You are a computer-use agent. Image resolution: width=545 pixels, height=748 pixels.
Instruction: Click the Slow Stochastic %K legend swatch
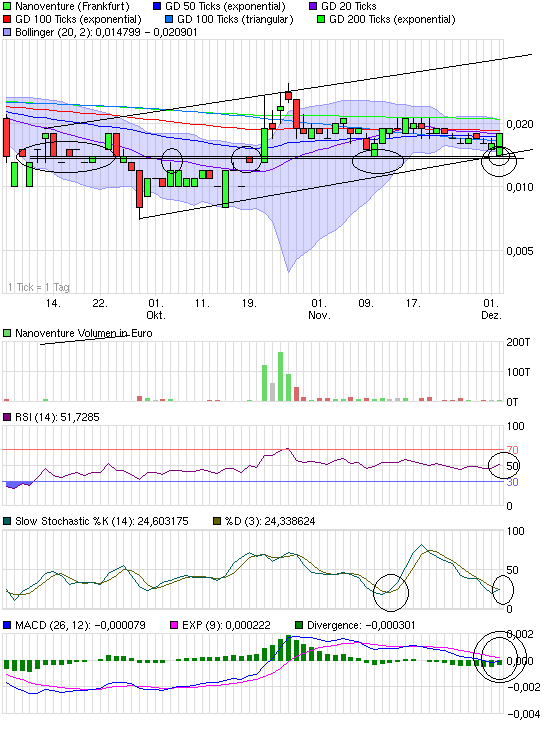click(7, 521)
